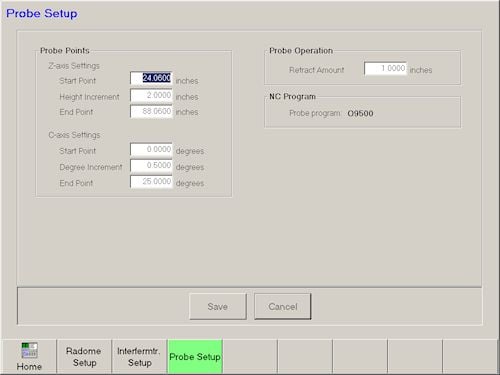This screenshot has width=500, height=375.
Task: Click the Z-axis Settings subheading
Action: (x=74, y=66)
